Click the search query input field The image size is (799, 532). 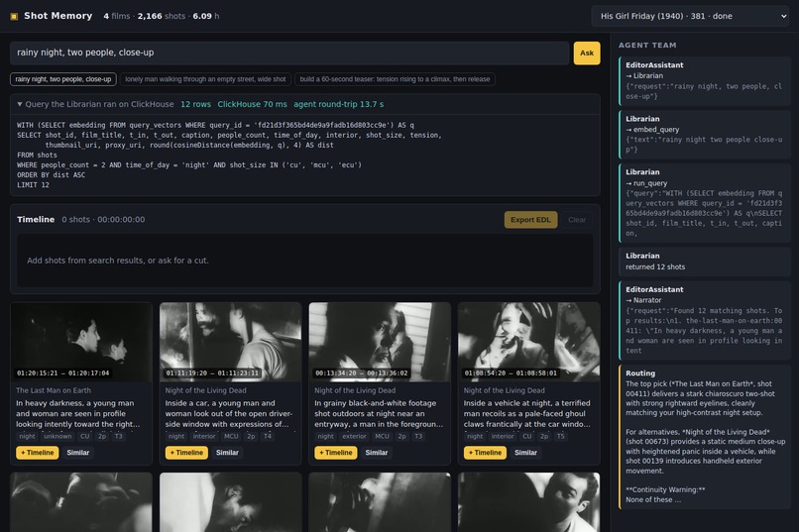(x=289, y=53)
